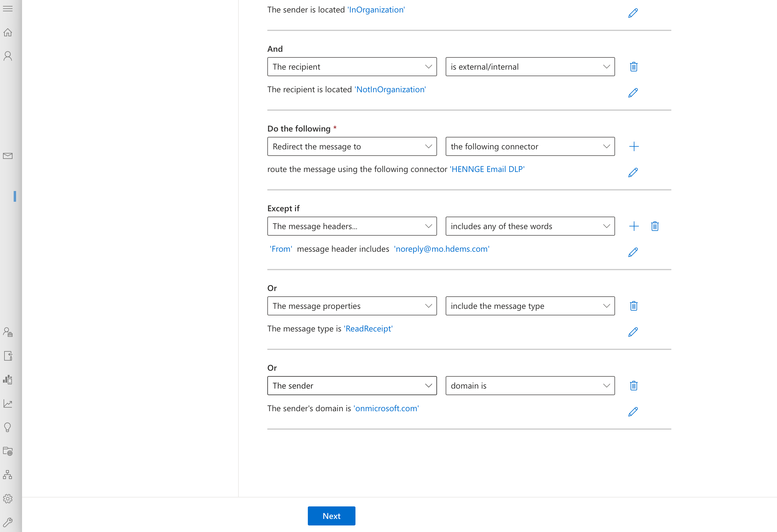Viewport: 777px width, 532px height.
Task: Delete the message headers exception
Action: (655, 226)
